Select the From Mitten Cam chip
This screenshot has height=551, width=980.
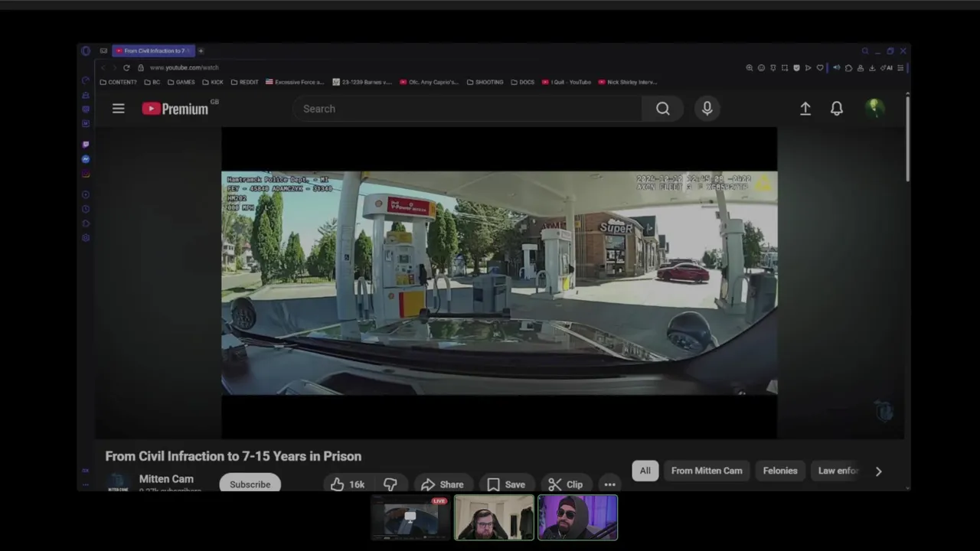707,471
